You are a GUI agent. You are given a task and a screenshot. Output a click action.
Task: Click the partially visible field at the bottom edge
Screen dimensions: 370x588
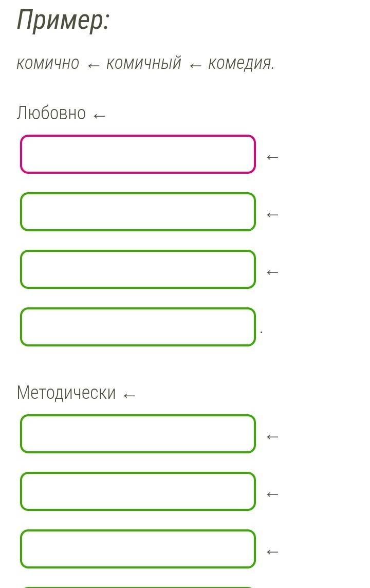pos(138,587)
